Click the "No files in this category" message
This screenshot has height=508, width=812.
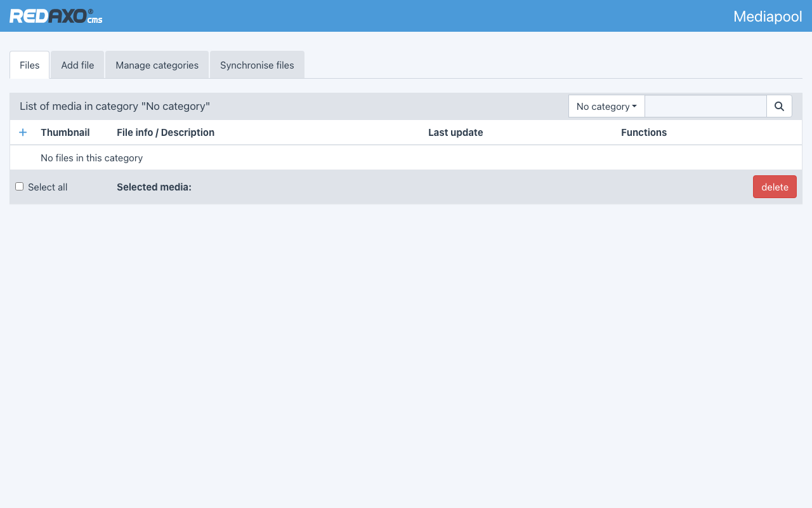click(x=91, y=157)
